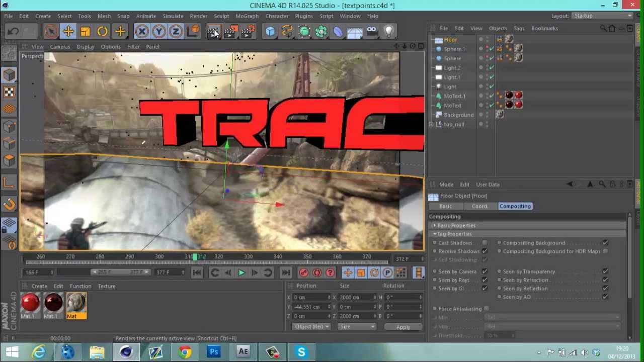Screen dimensions: 644x362
Task: Open attribute manager User Data menu
Action: coord(488,185)
